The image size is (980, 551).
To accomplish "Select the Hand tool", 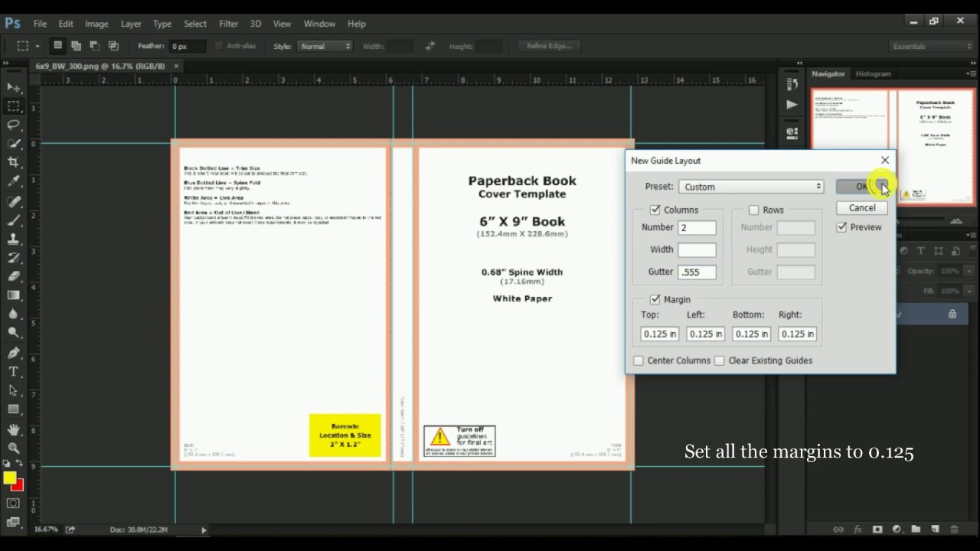I will coord(14,429).
